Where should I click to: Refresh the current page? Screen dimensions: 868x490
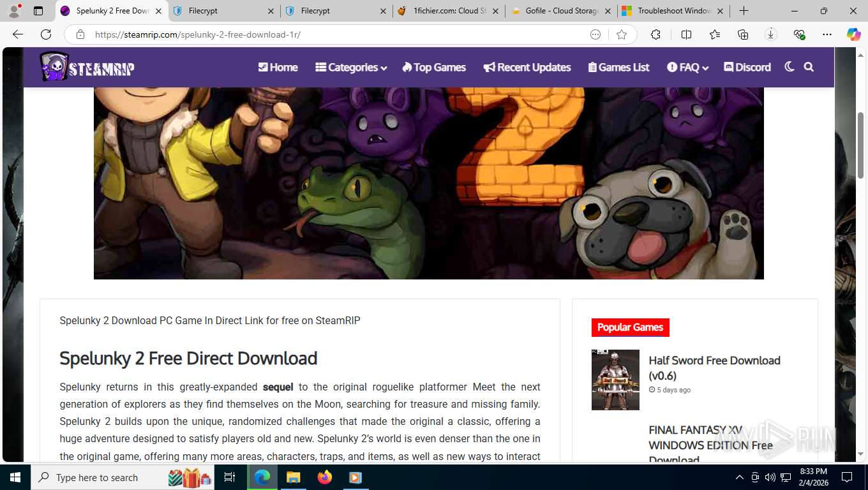[46, 34]
